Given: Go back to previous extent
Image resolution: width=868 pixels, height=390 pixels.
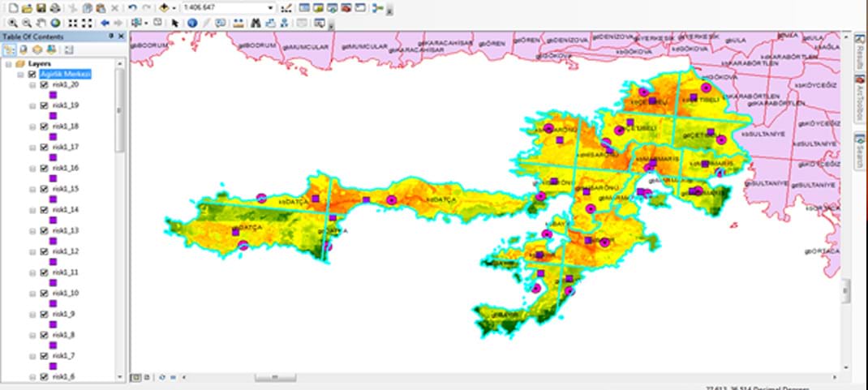Looking at the screenshot, I should 105,24.
